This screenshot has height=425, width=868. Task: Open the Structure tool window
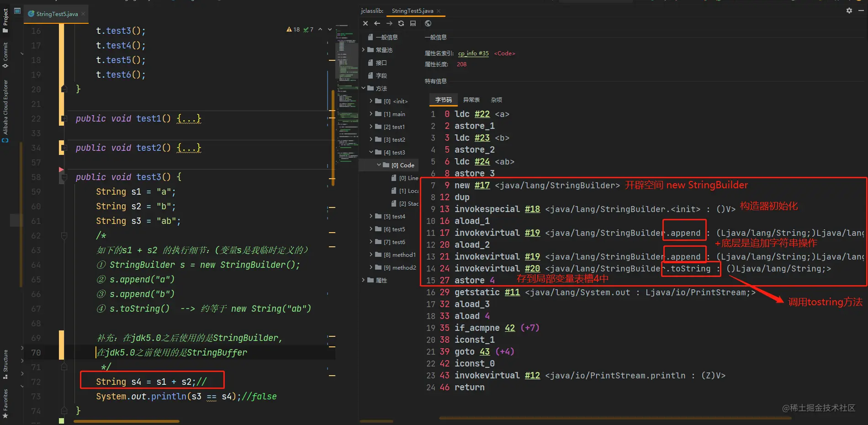[5, 364]
